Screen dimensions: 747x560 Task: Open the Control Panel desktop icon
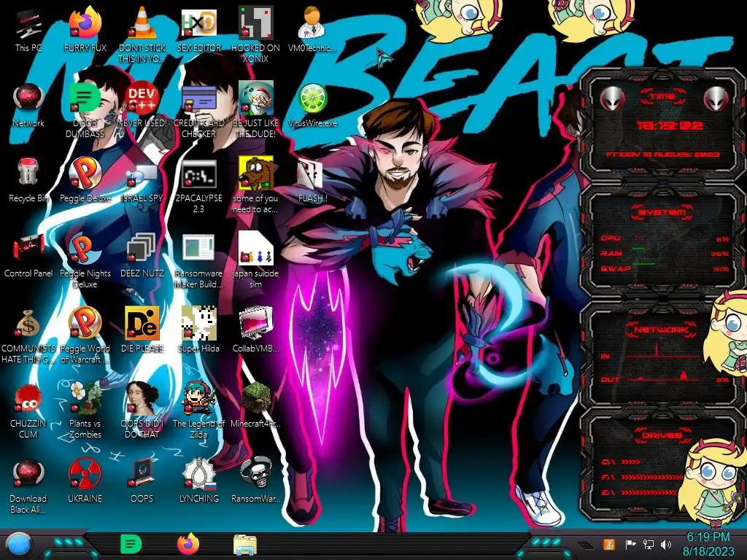pos(28,256)
